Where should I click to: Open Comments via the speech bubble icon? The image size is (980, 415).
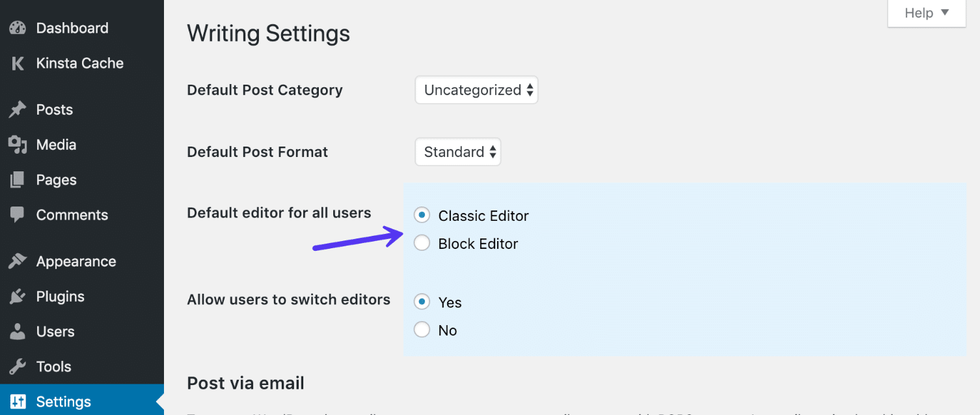(16, 214)
